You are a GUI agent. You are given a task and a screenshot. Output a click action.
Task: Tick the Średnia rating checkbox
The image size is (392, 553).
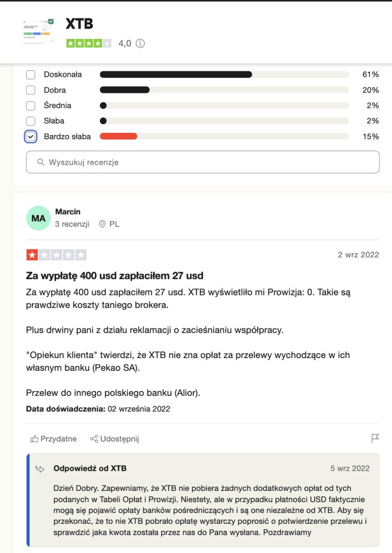click(x=31, y=106)
